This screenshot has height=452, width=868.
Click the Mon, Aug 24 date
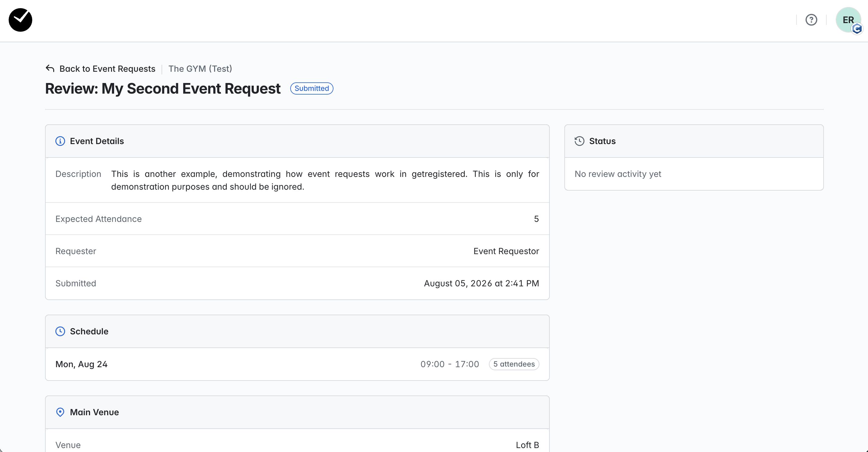click(82, 364)
